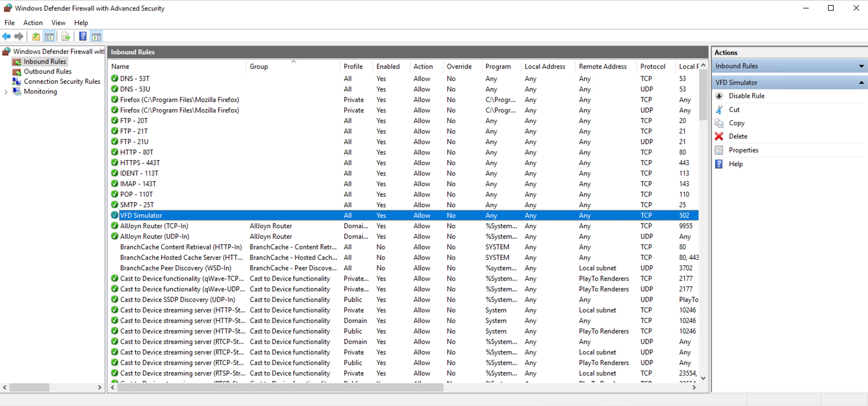Sort by the Protocol column header
Viewport: 868px width, 406px height.
pos(656,66)
